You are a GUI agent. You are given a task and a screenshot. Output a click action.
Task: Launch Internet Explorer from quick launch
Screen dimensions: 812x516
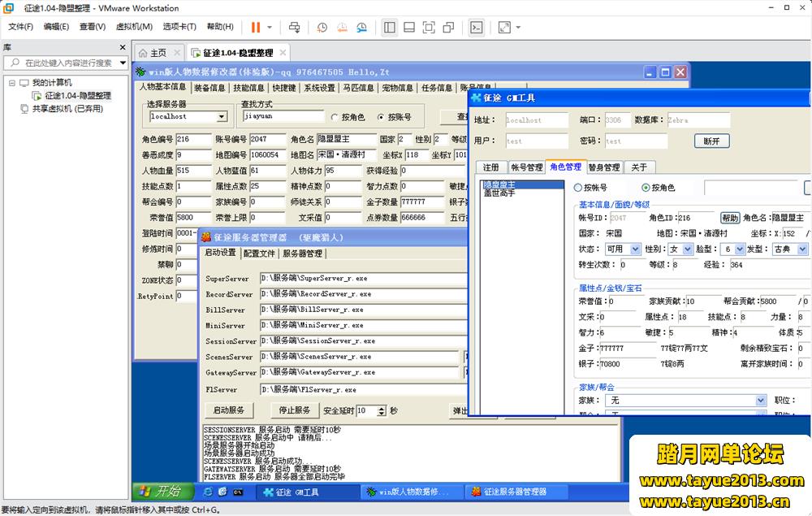tap(208, 492)
